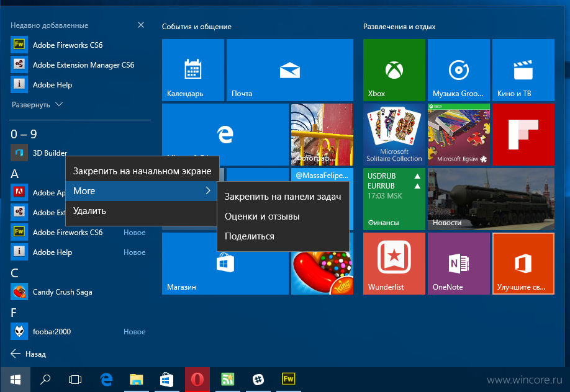This screenshot has width=570, height=392.
Task: Open taskbar search magnifier
Action: pyautogui.click(x=45, y=380)
